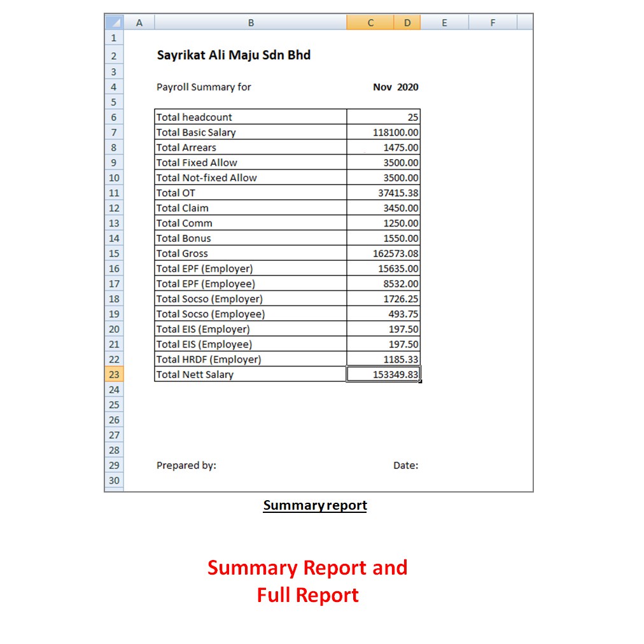The height and width of the screenshot is (644, 644).
Task: Select the Sayrikat Ali Maju Sdn Bhd title
Action: click(234, 55)
